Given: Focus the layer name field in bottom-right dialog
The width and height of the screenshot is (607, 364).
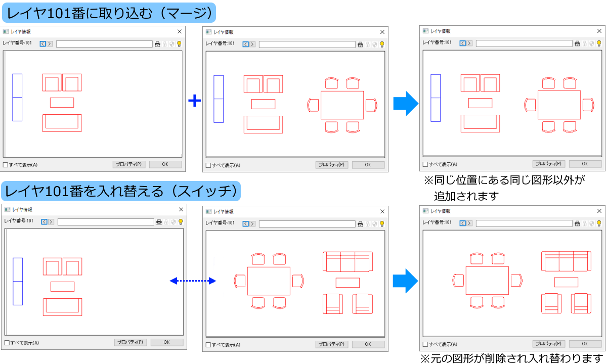Looking at the screenshot, I should 524,223.
